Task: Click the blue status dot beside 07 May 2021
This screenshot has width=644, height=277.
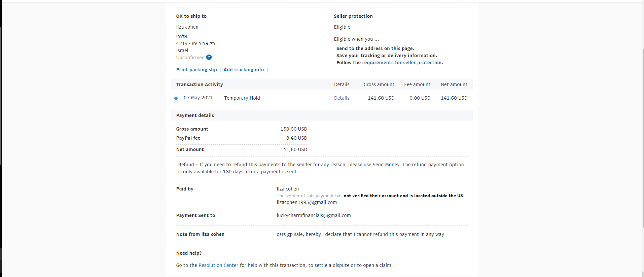Action: tap(176, 98)
